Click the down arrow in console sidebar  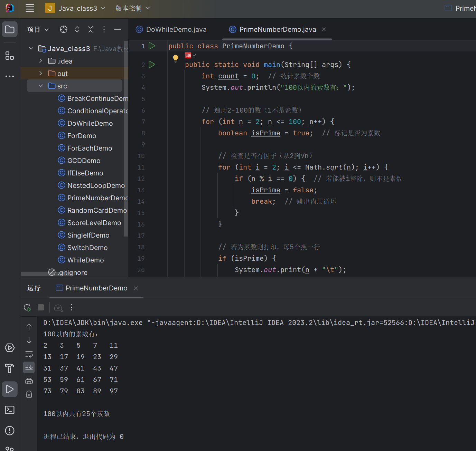tap(29, 340)
